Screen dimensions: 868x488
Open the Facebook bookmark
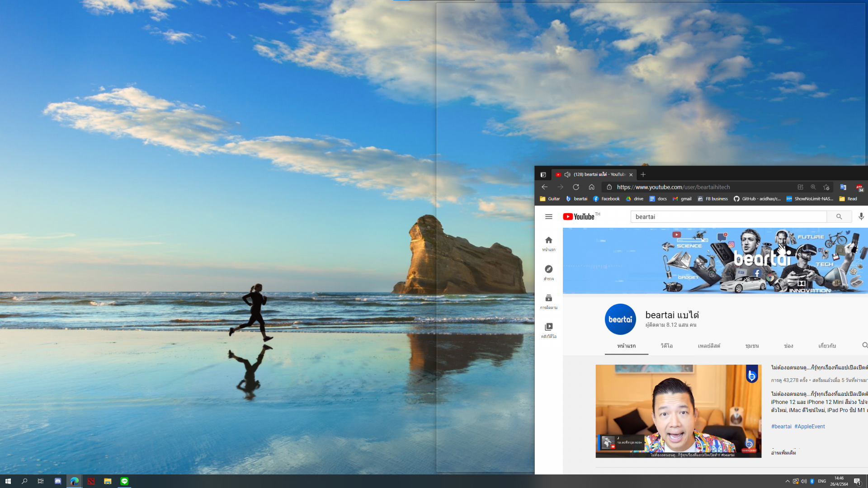(606, 199)
